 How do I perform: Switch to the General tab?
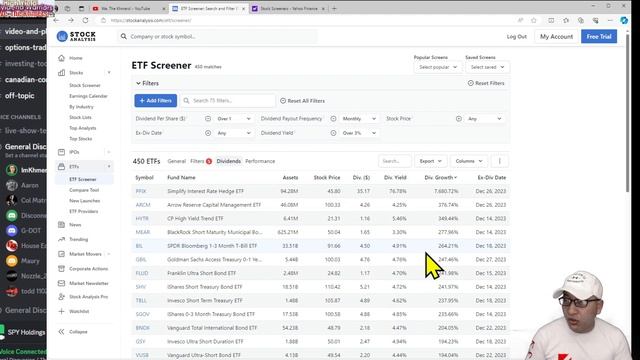[x=176, y=161]
